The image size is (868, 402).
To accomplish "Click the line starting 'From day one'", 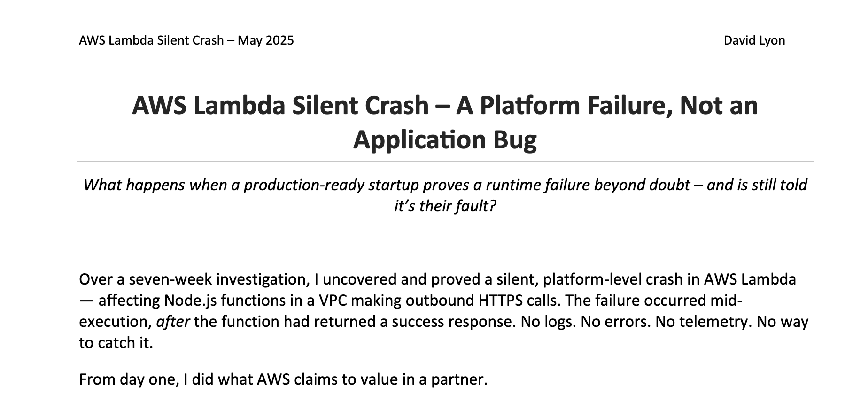I will click(284, 379).
